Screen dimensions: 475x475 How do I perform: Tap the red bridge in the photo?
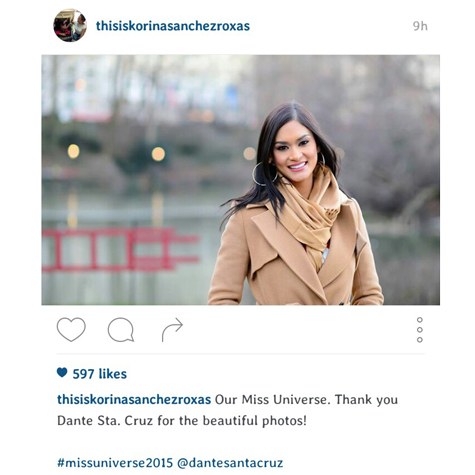120,248
